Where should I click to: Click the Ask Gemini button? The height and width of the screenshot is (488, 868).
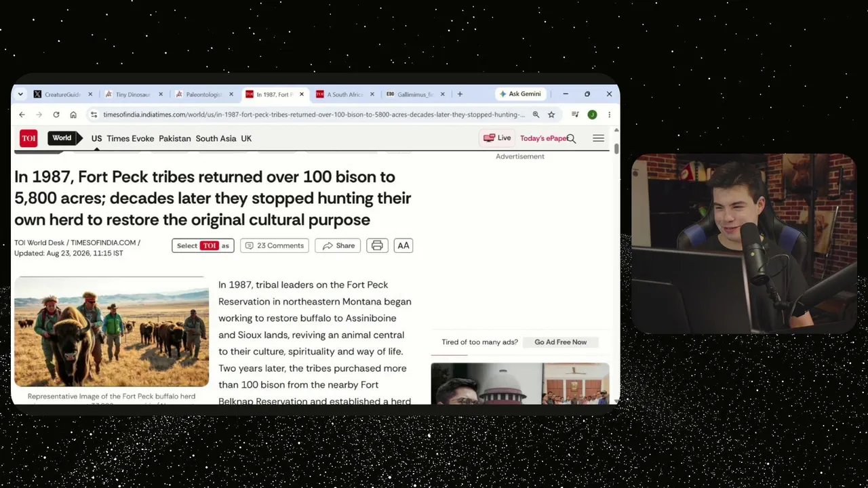[x=520, y=94]
